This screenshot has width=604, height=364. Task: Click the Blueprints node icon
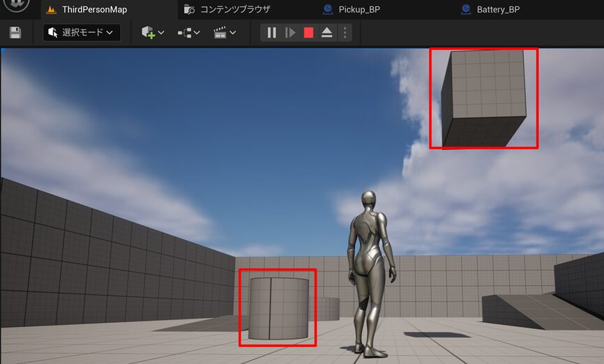coord(185,33)
